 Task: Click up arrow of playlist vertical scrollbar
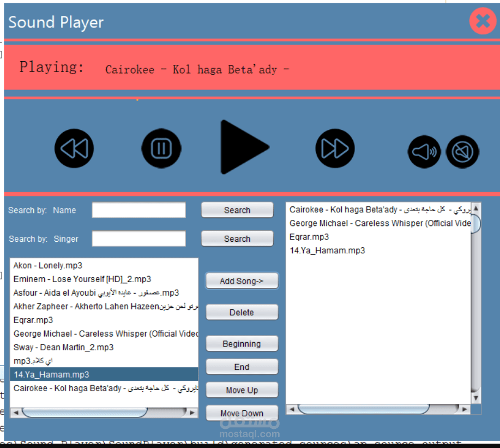(476, 208)
